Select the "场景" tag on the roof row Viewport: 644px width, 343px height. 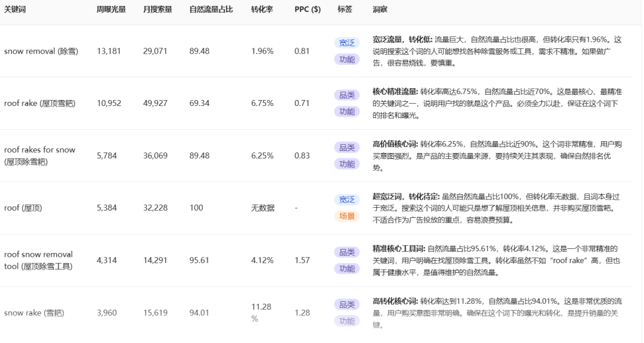click(x=347, y=217)
